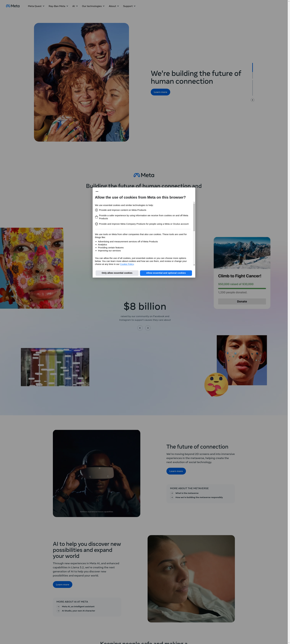Viewport: 290px width, 644px height.
Task: Click arrow icon beside AI Studio character
Action: coord(58,611)
